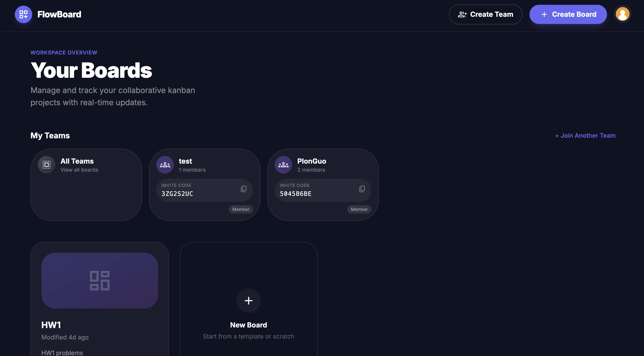Image resolution: width=644 pixels, height=356 pixels.
Task: Click invite code 5045B6BE
Action: click(x=296, y=194)
